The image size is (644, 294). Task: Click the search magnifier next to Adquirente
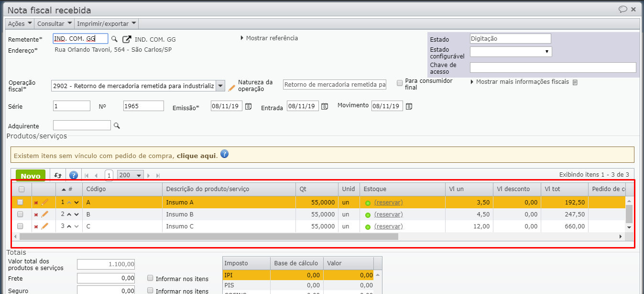pos(116,125)
